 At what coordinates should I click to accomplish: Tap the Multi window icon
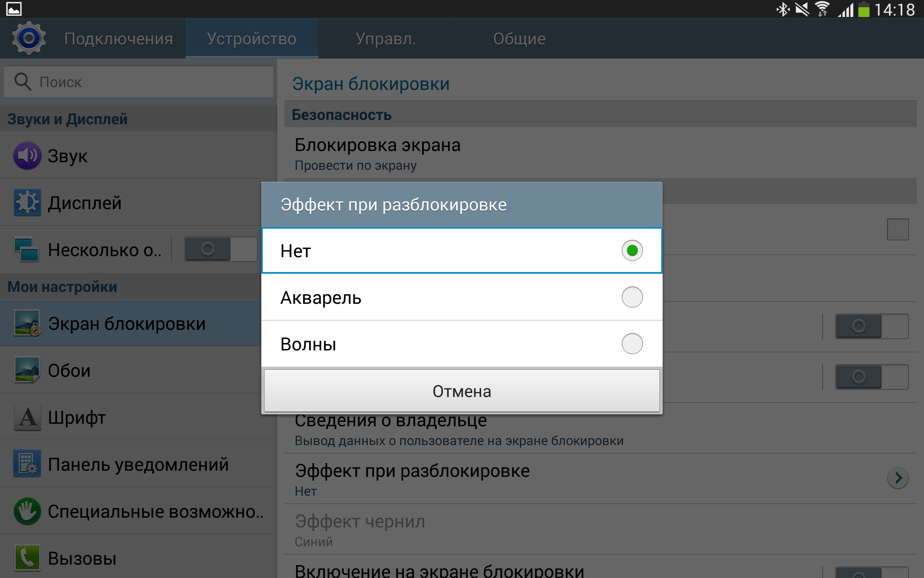pos(27,249)
